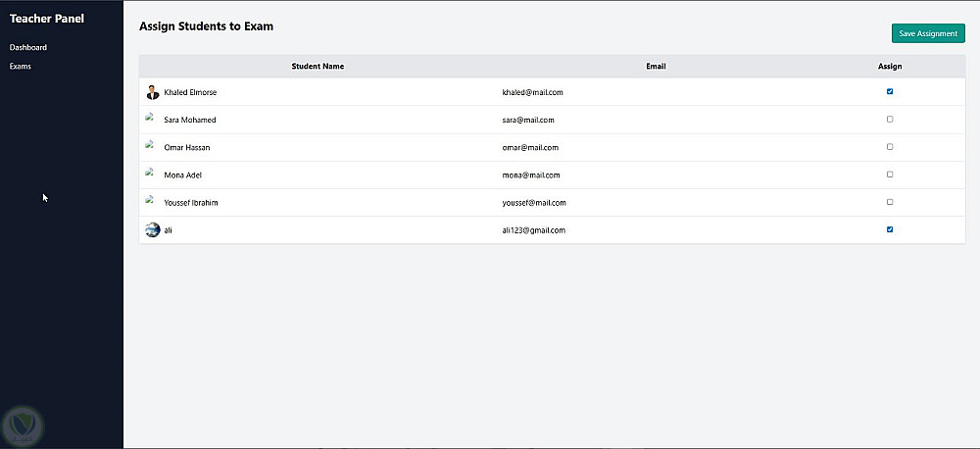Image resolution: width=980 pixels, height=449 pixels.
Task: Click the Email column header
Action: coord(656,67)
